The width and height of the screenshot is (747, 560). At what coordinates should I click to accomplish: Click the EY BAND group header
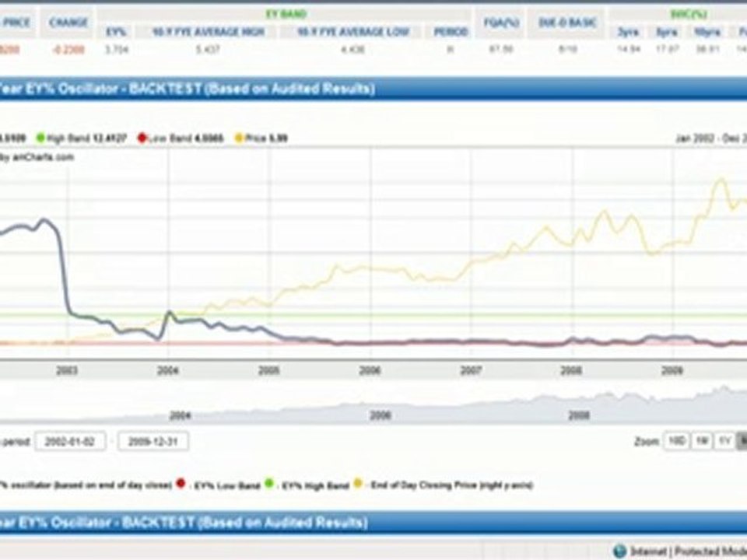click(286, 14)
